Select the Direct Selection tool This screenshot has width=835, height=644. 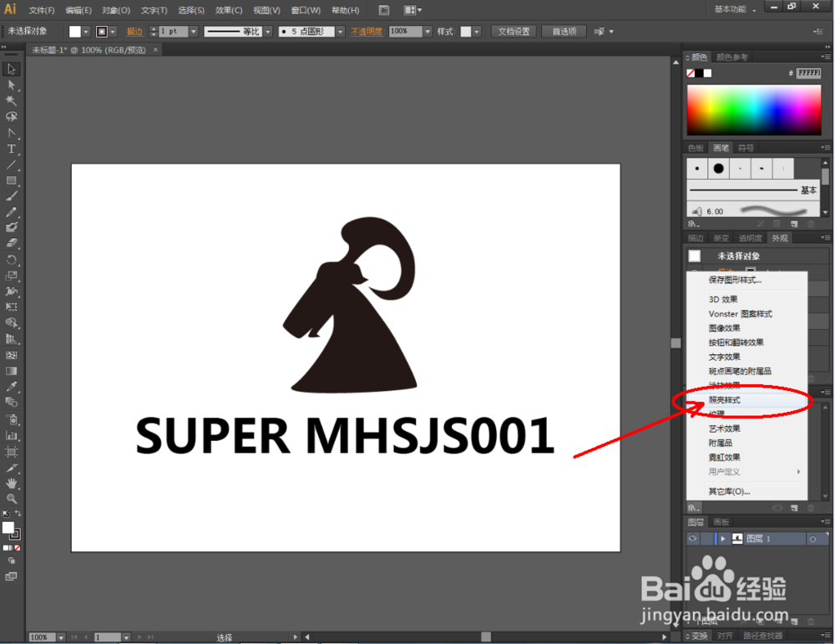(x=11, y=85)
